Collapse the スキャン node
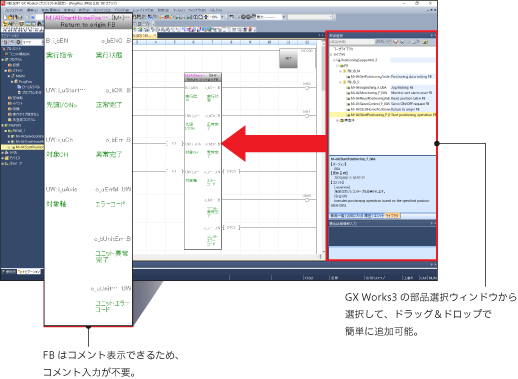The width and height of the screenshot is (518, 379). (x=5, y=70)
